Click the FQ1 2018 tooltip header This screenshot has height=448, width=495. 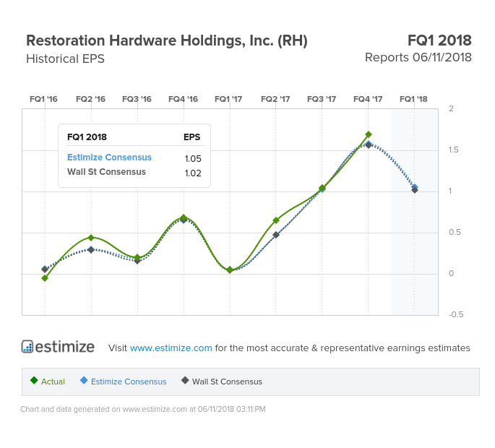click(x=87, y=137)
